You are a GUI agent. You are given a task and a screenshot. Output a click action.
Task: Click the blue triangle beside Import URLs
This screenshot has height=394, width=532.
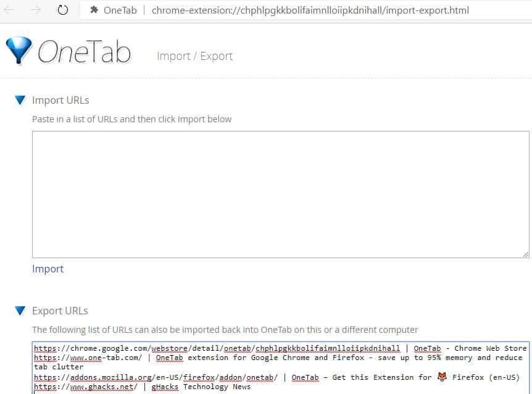[x=20, y=100]
